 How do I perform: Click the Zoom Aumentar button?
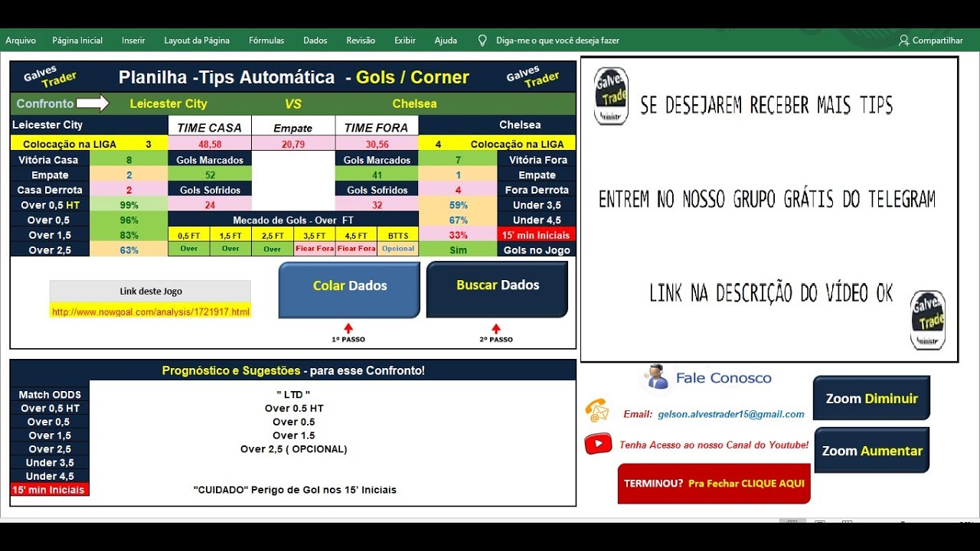click(x=872, y=451)
